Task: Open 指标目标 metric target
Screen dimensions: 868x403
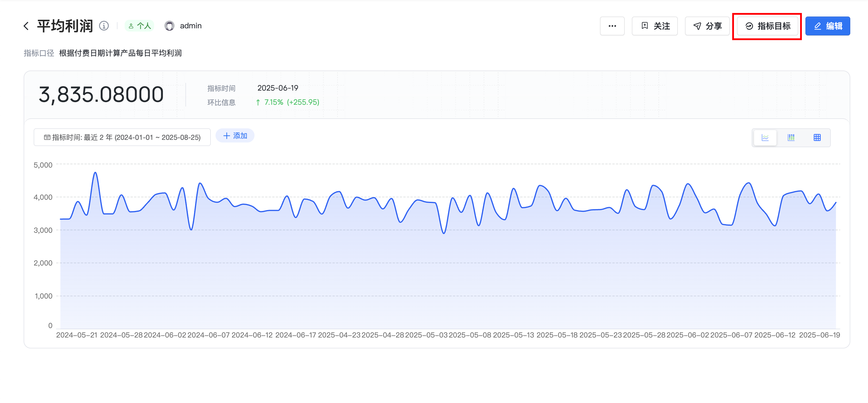Action: pyautogui.click(x=767, y=26)
